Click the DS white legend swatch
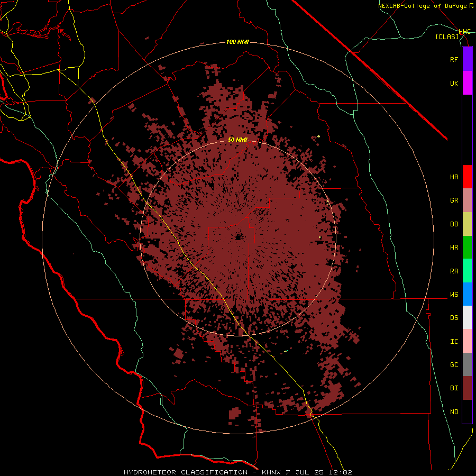Screen dimensions: 476x476 467,317
